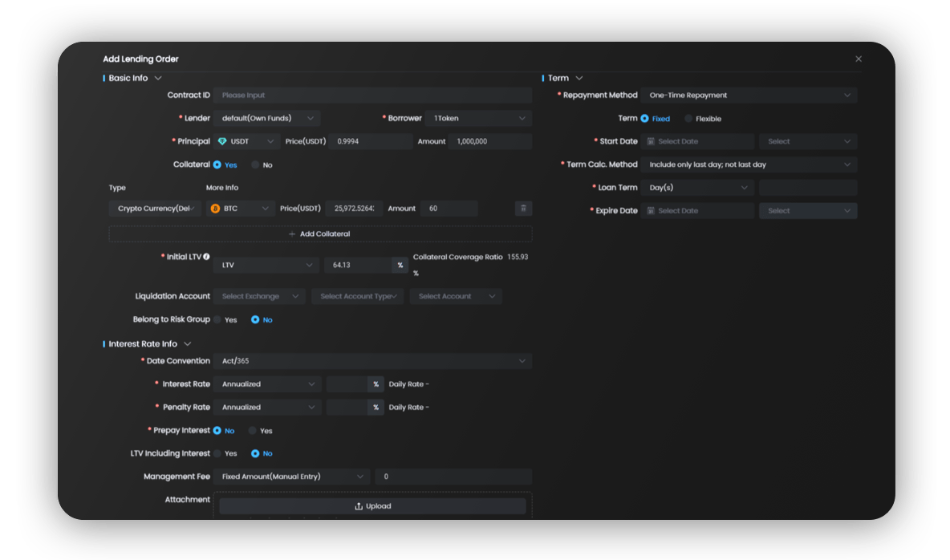This screenshot has width=950, height=560.
Task: Click the Add Collateral button
Action: click(320, 234)
